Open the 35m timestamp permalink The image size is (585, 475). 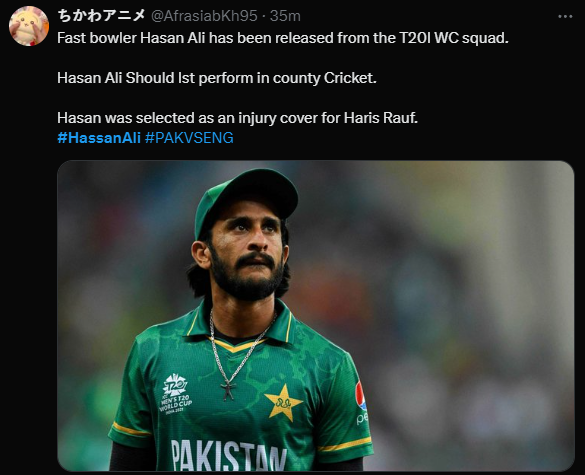click(x=285, y=16)
